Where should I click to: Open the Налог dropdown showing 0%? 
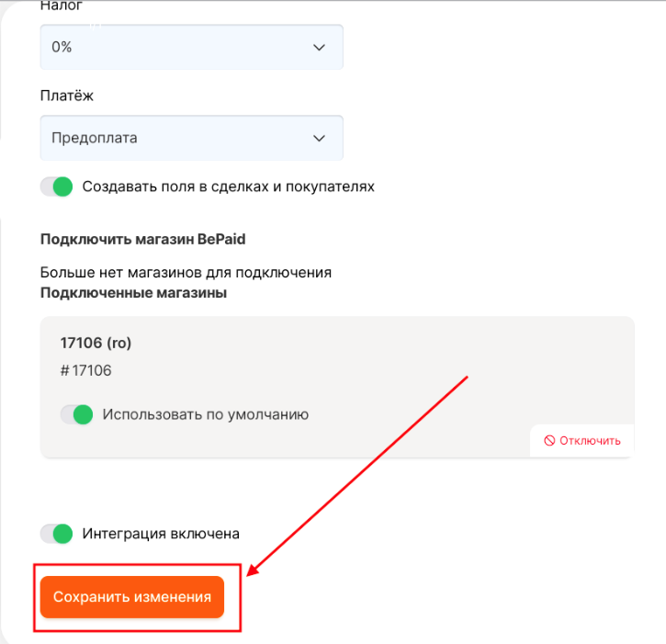pyautogui.click(x=191, y=47)
